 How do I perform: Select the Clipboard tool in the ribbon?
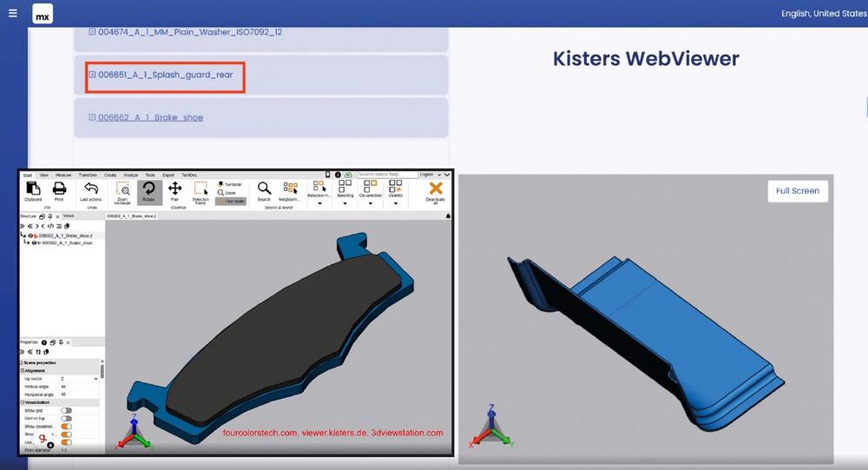point(33,191)
